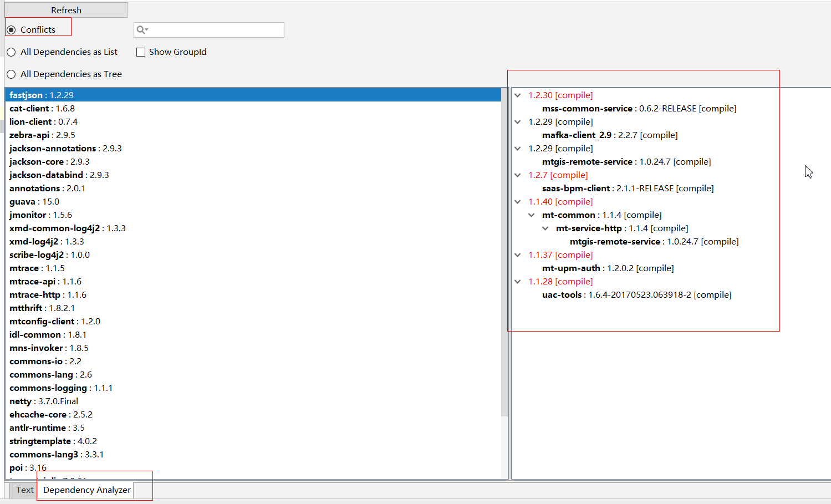The image size is (831, 504).
Task: Select All Dependencies as Tree option
Action: (11, 74)
